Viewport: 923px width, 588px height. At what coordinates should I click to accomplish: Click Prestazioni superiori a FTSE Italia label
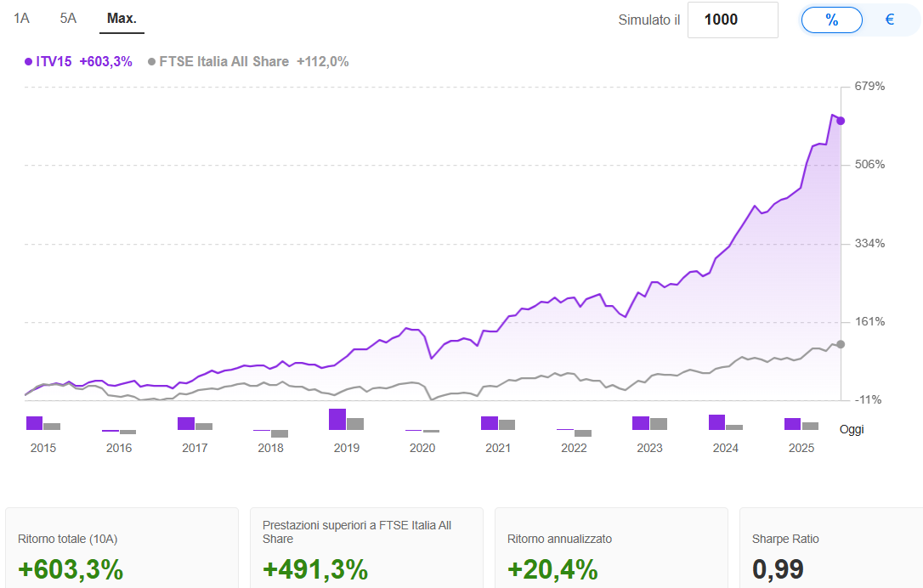(x=357, y=532)
